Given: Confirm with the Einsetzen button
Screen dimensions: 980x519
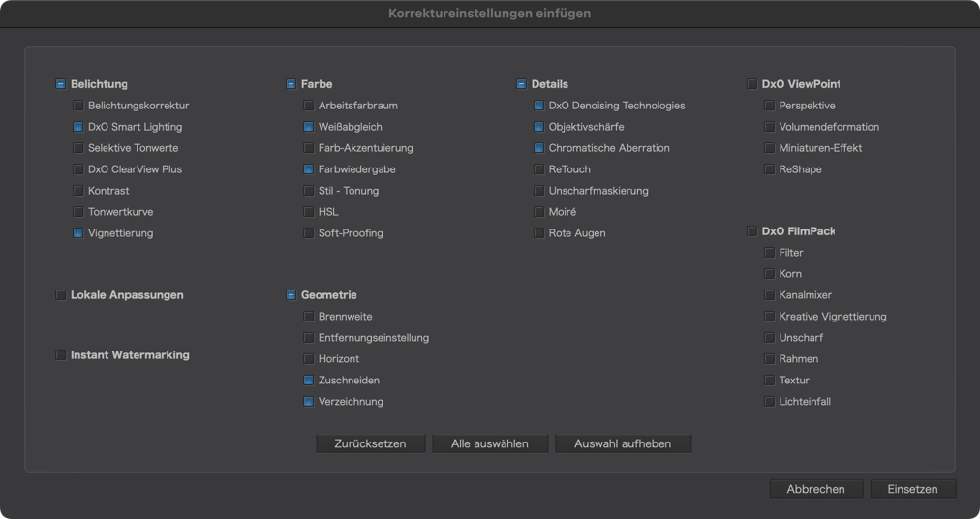Looking at the screenshot, I should pos(913,489).
